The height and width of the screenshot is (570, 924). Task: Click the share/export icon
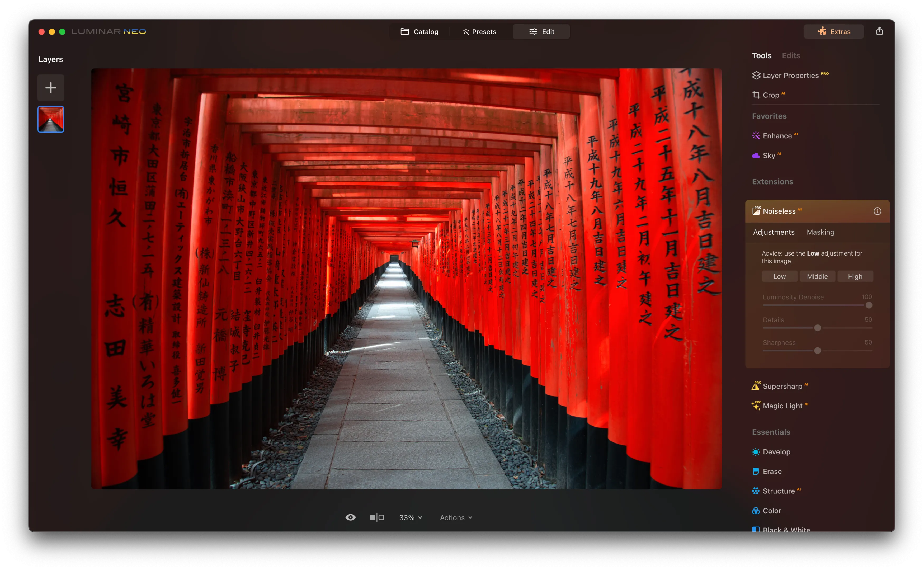pos(879,31)
